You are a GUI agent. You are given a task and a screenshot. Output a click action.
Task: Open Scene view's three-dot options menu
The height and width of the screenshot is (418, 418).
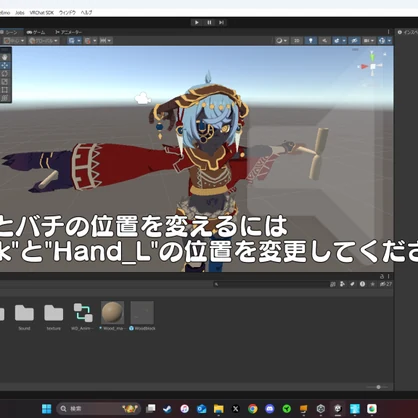point(388,32)
